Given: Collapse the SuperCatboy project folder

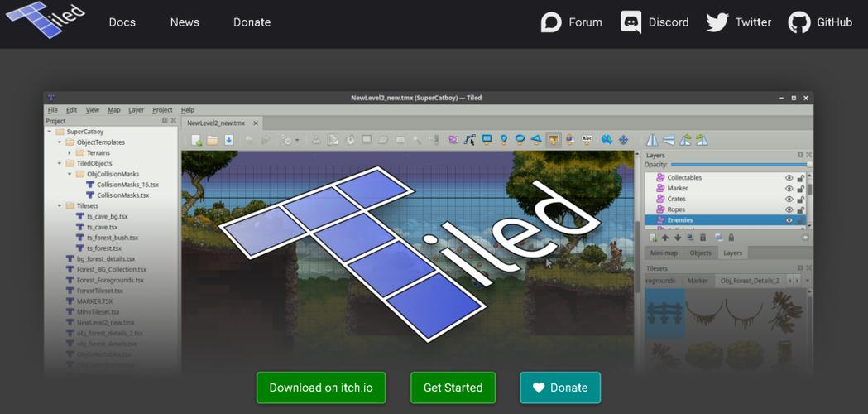Looking at the screenshot, I should coord(50,132).
